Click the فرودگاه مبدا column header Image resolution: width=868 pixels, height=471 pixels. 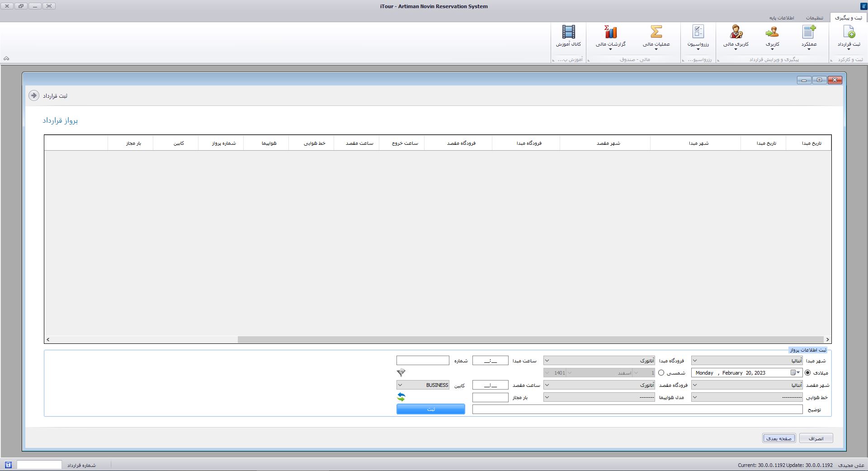(x=526, y=143)
